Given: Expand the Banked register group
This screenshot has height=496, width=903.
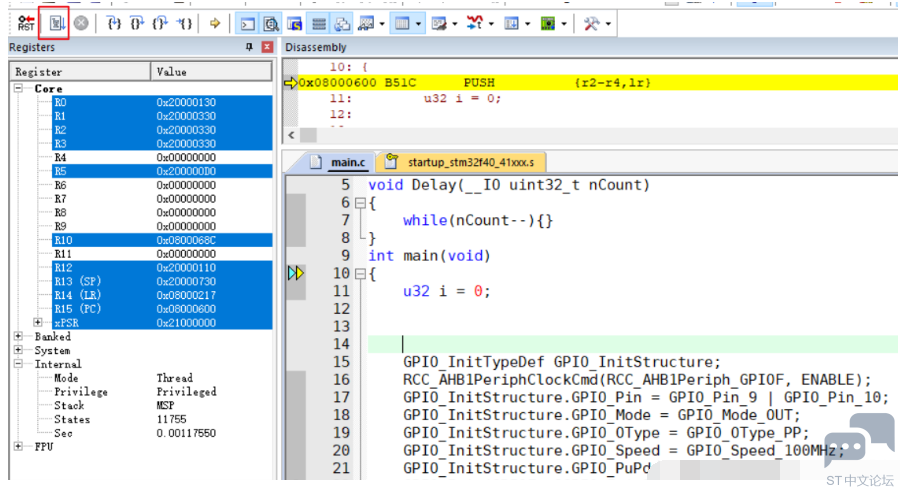Looking at the screenshot, I should coord(18,336).
